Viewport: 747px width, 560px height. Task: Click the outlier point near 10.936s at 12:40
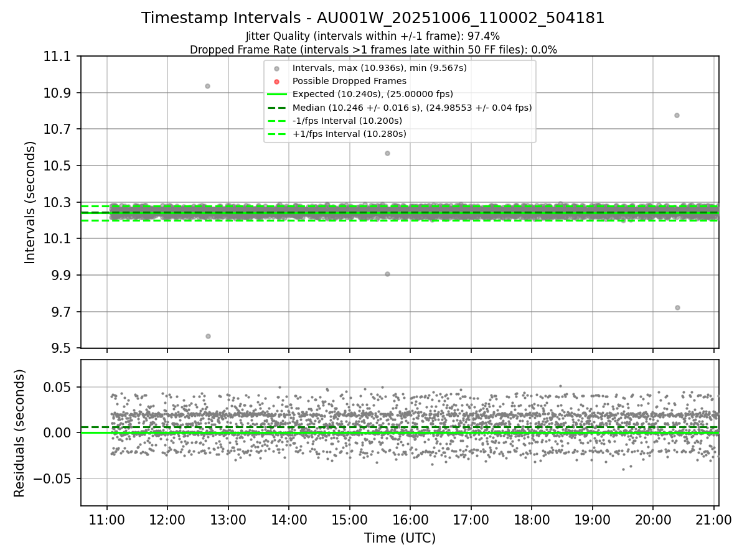[207, 86]
